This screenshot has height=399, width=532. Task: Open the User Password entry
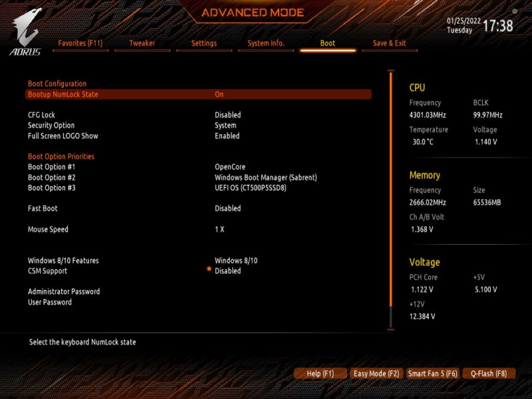[50, 302]
